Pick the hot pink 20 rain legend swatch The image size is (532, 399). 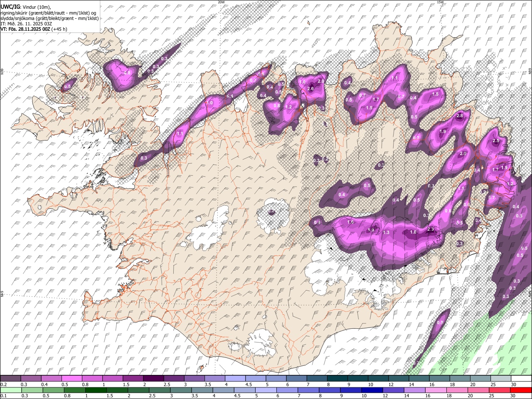[478, 390]
